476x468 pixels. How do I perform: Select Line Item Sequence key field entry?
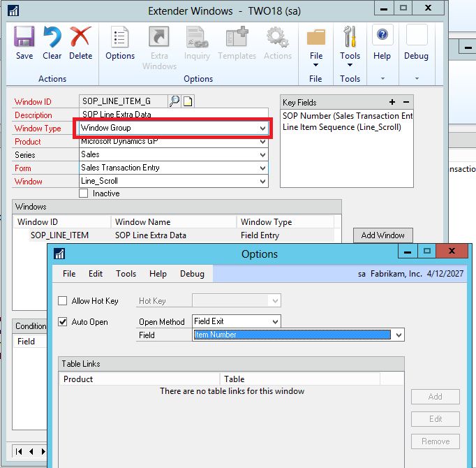click(x=342, y=127)
